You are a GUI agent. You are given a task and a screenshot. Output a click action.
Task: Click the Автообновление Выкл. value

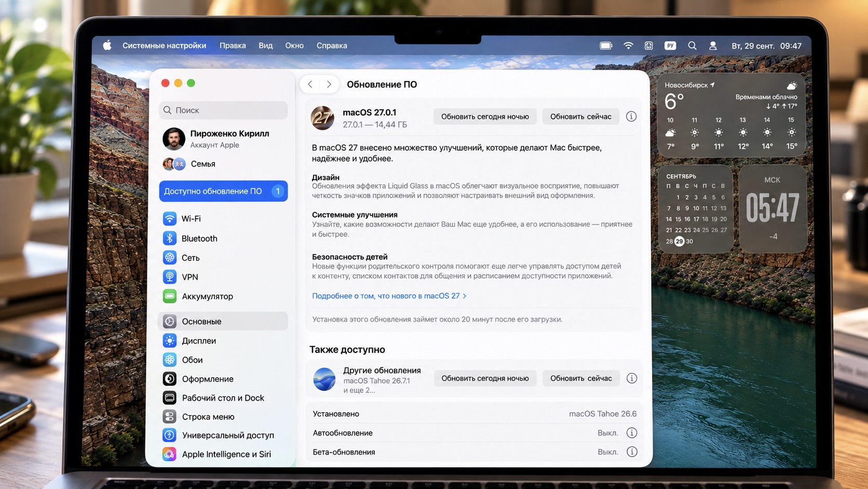click(x=607, y=433)
